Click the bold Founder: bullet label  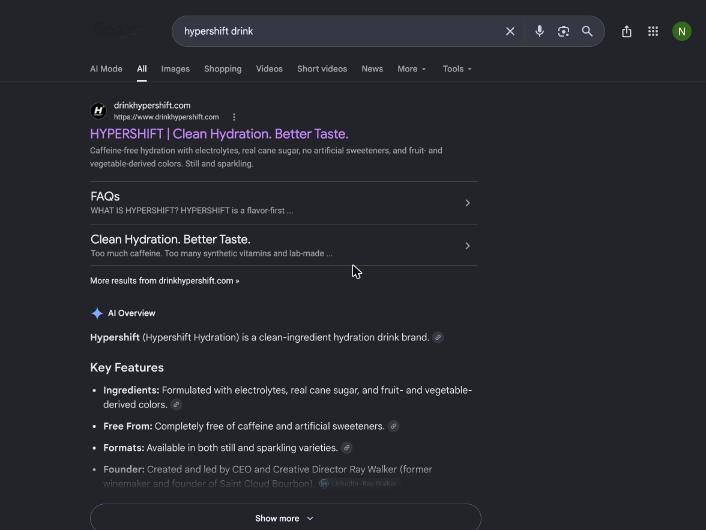coord(124,470)
